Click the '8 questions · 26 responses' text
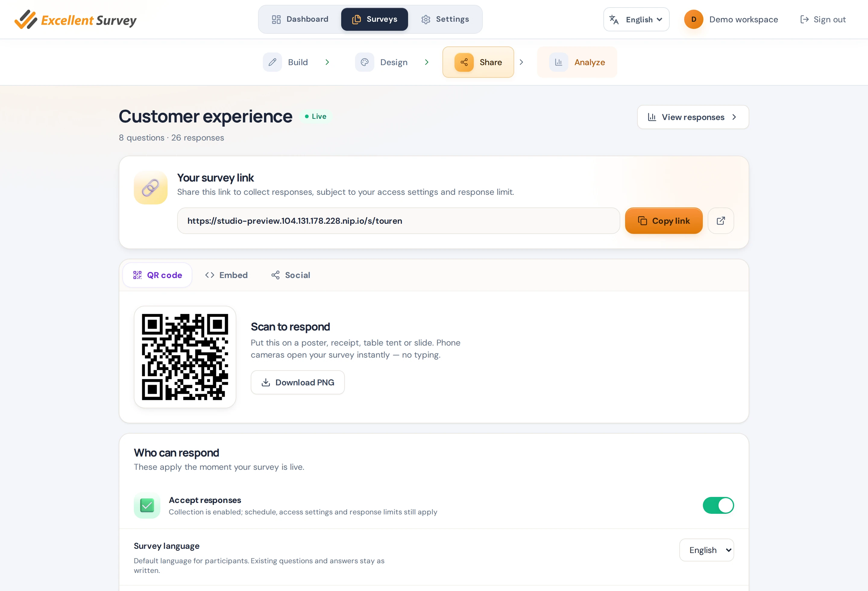The image size is (868, 591). point(171,137)
